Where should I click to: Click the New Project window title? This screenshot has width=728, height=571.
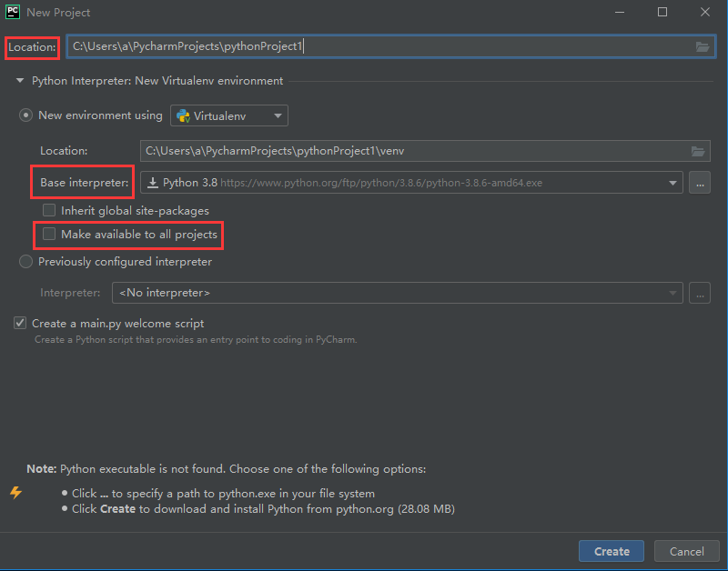[58, 13]
